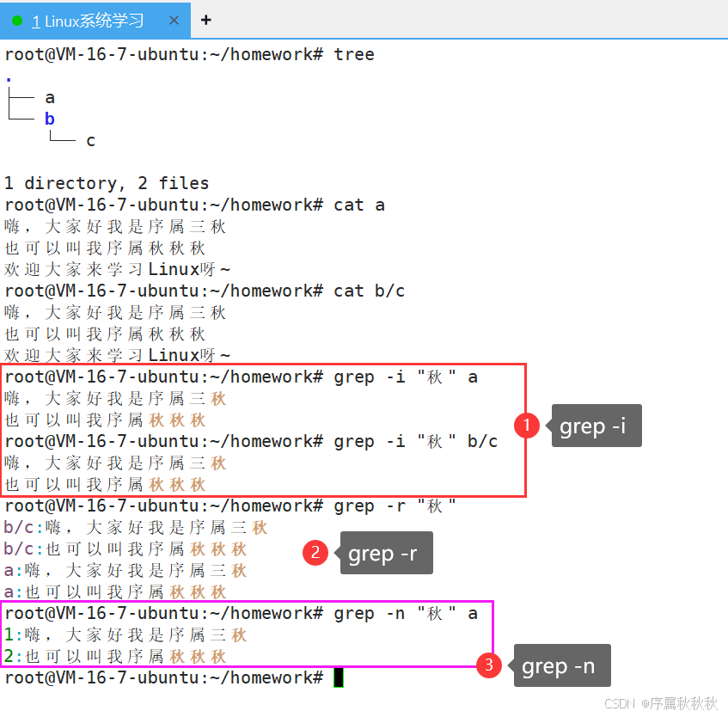Select the "1 Linux系统学习" session tab
Screen dimensions: 728x717
click(x=95, y=21)
